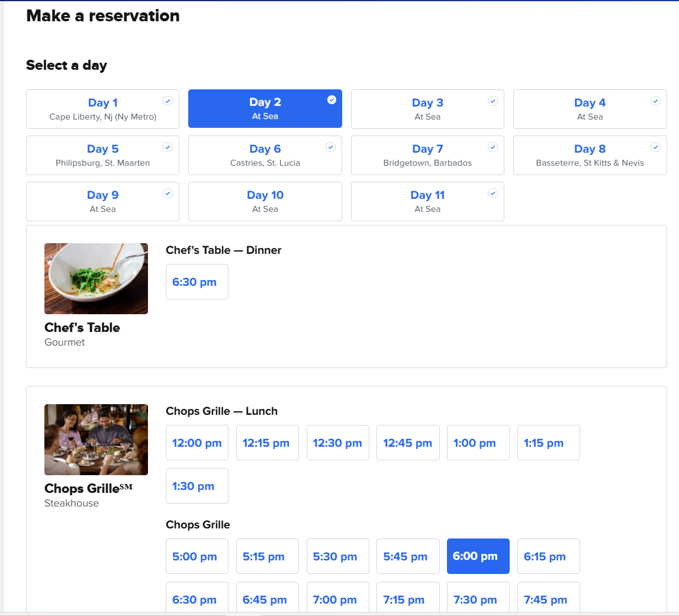This screenshot has width=679, height=616.
Task: Click the Chops Grille Steakhouse title
Action: coord(88,489)
